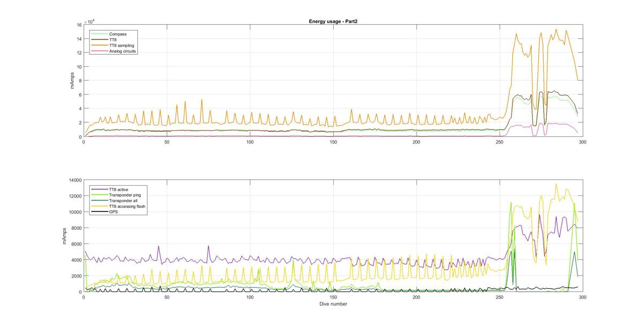Click the "250" x-axis tick of bottom plot
The height and width of the screenshot is (328, 644).
coord(499,297)
